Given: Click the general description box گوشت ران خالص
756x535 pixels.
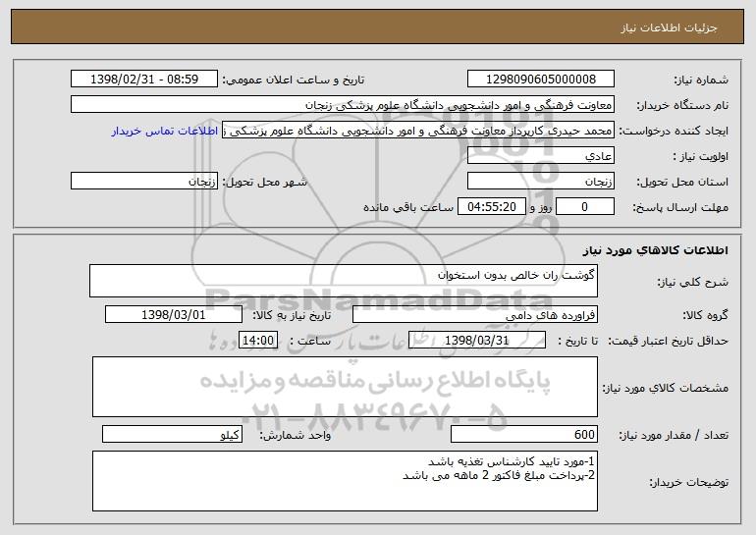Looking at the screenshot, I should click(x=344, y=281).
